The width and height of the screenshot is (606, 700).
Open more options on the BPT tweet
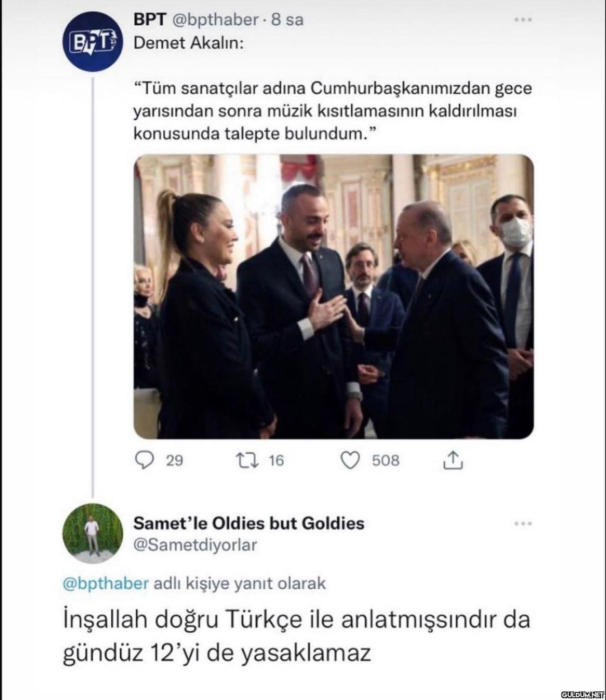[523, 20]
